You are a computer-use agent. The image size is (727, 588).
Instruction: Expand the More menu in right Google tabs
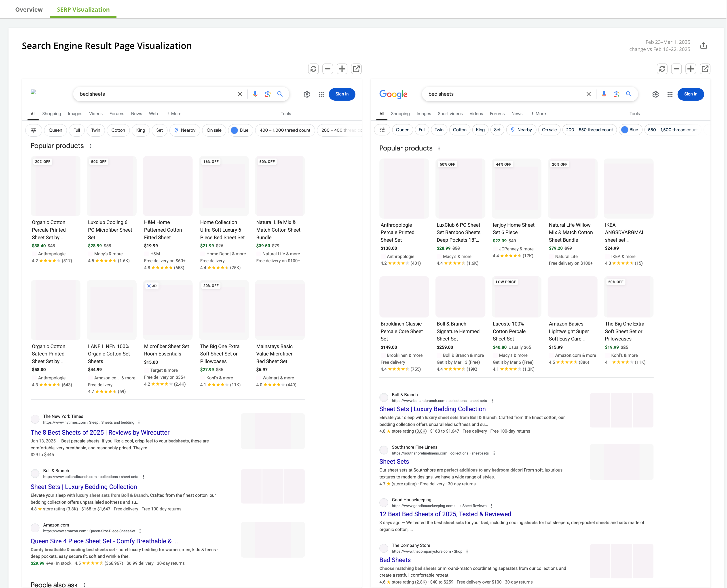(x=538, y=114)
